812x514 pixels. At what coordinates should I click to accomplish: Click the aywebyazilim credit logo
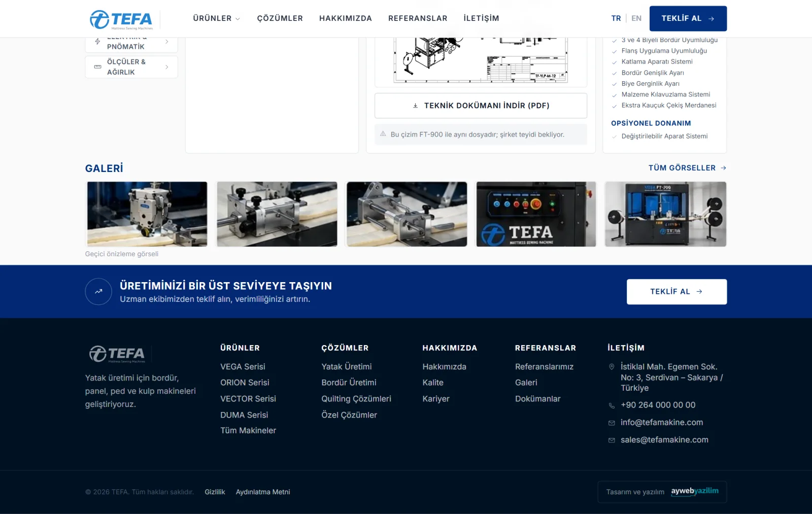(x=695, y=491)
